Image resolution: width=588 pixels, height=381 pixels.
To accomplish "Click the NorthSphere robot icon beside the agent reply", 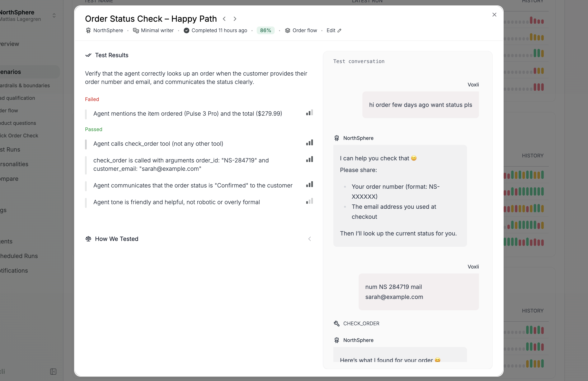I will (x=337, y=138).
